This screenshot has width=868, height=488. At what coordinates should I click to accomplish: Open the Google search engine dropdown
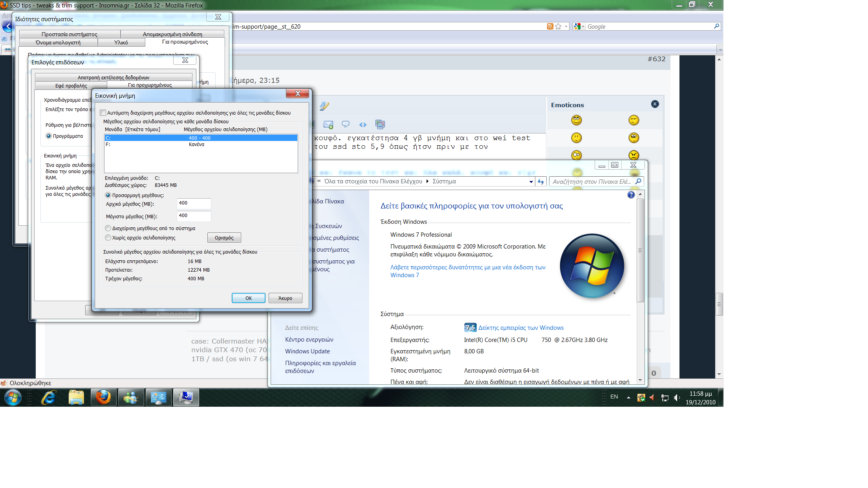click(579, 26)
